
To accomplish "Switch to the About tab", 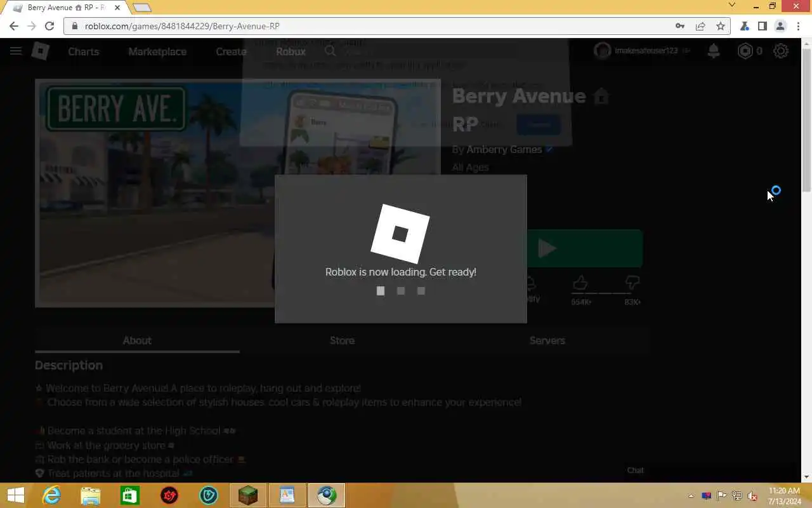I will [137, 340].
